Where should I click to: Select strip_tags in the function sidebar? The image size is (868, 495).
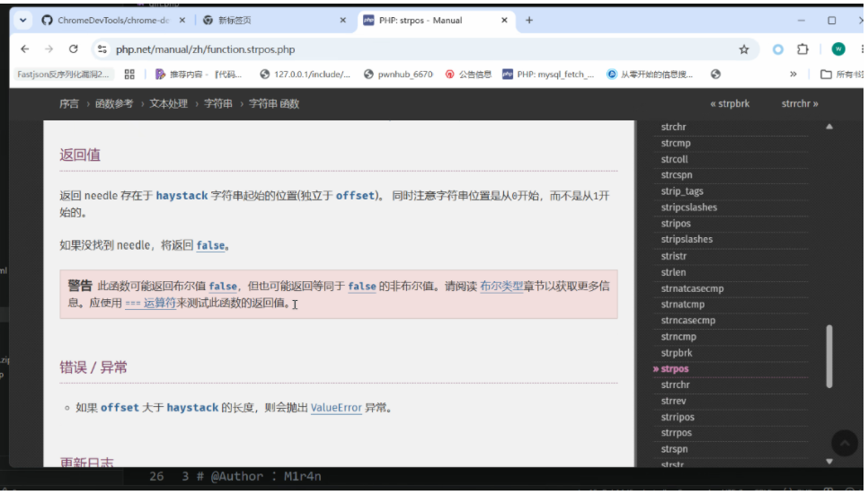(x=682, y=191)
